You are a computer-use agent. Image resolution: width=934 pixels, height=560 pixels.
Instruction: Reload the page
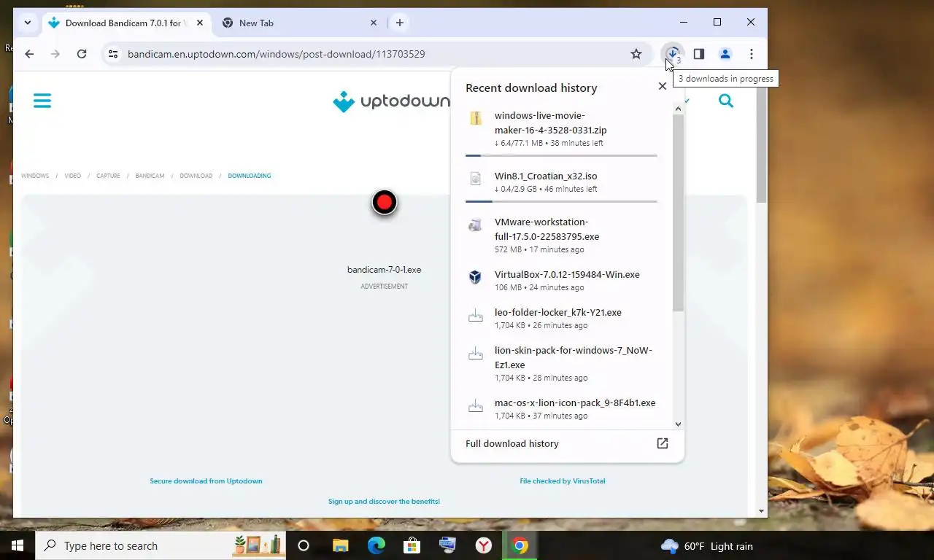tap(82, 54)
